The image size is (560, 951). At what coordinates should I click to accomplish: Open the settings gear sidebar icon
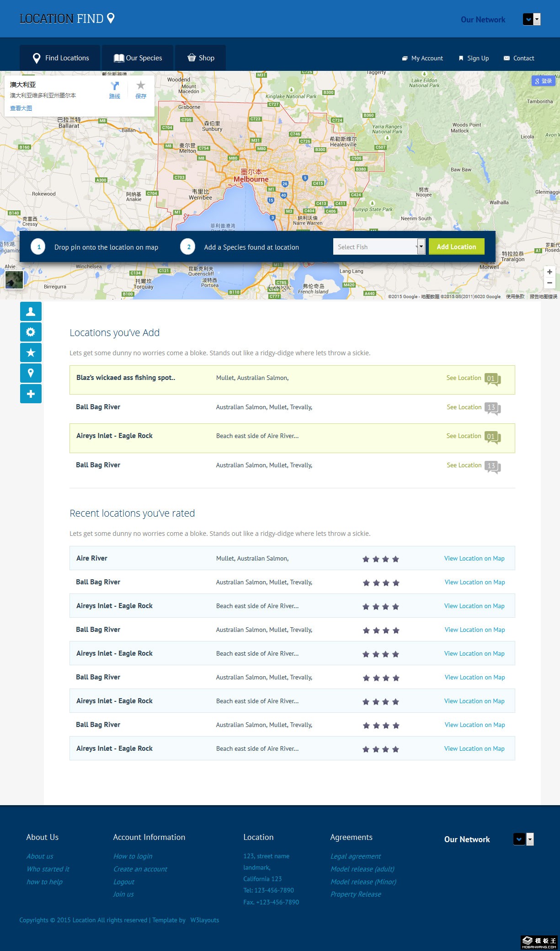point(31,332)
